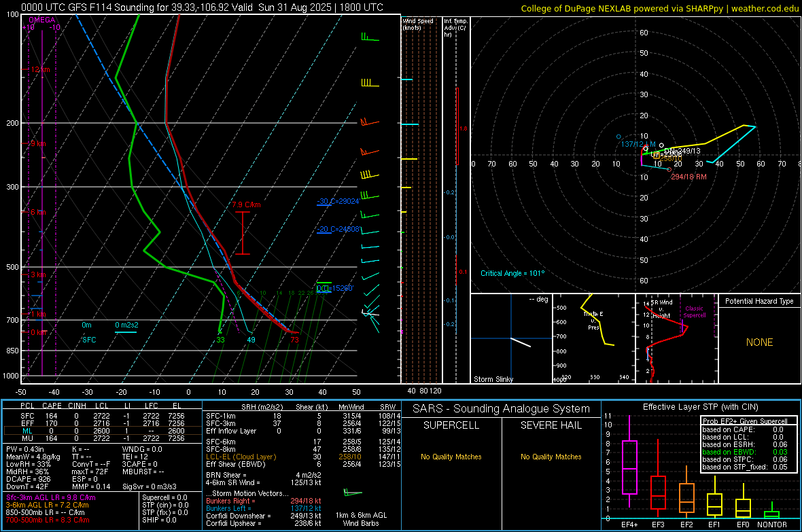
Task: Click 700-500mb LR = 8.3 C/km
Action: (x=47, y=520)
